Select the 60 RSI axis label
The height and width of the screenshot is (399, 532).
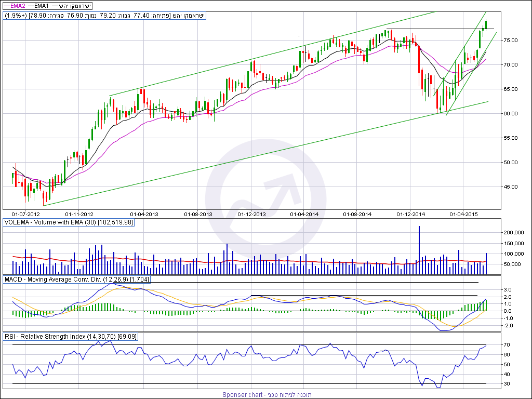pyautogui.click(x=507, y=355)
